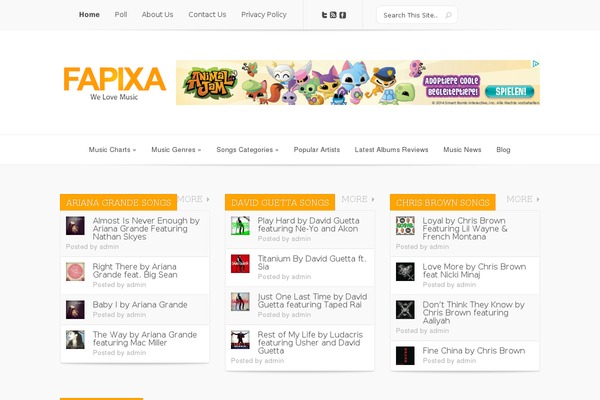Open the David Guetta Songs heading
600x400 pixels.
point(280,202)
